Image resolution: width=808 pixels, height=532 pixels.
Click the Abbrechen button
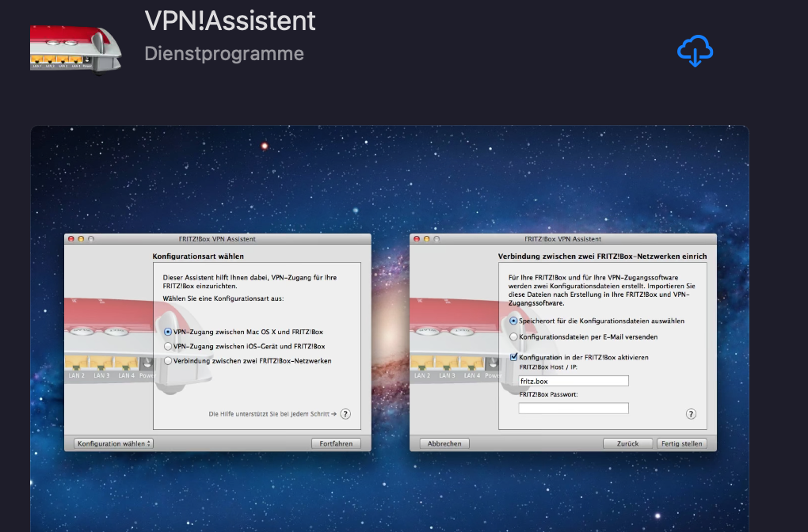pos(444,443)
